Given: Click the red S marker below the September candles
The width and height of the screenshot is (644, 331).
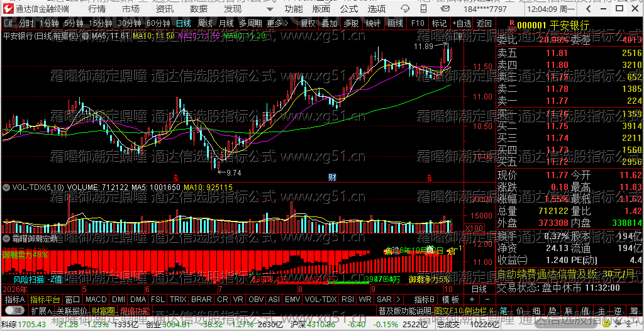Looking at the screenshot, I should pos(430,178).
